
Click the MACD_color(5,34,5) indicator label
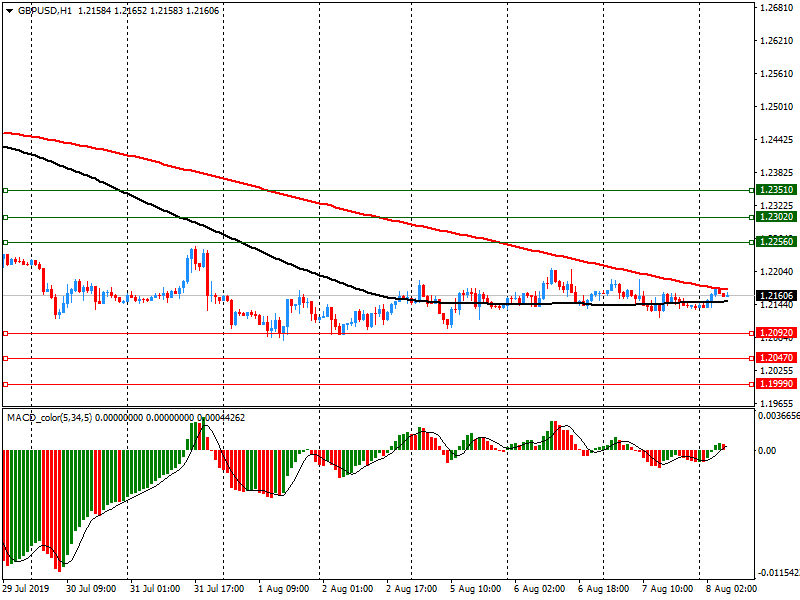pyautogui.click(x=49, y=418)
